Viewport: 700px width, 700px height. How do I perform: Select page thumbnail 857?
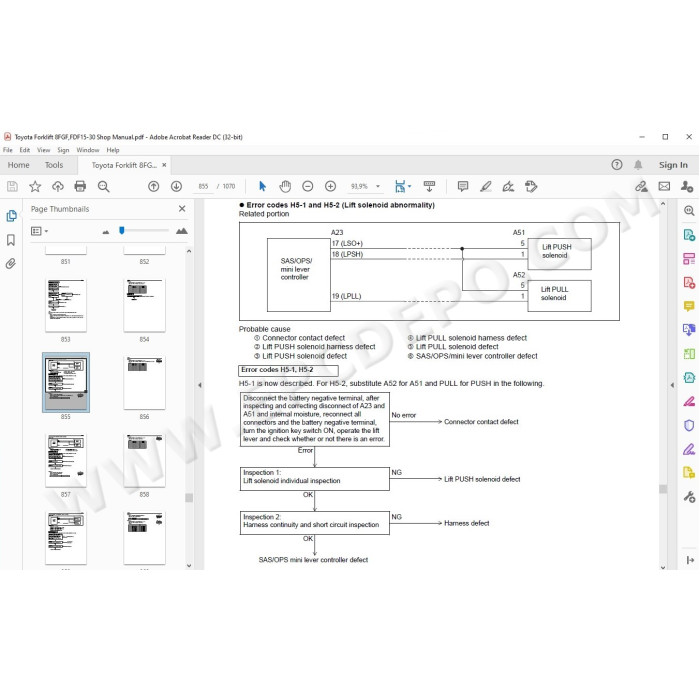coord(66,460)
